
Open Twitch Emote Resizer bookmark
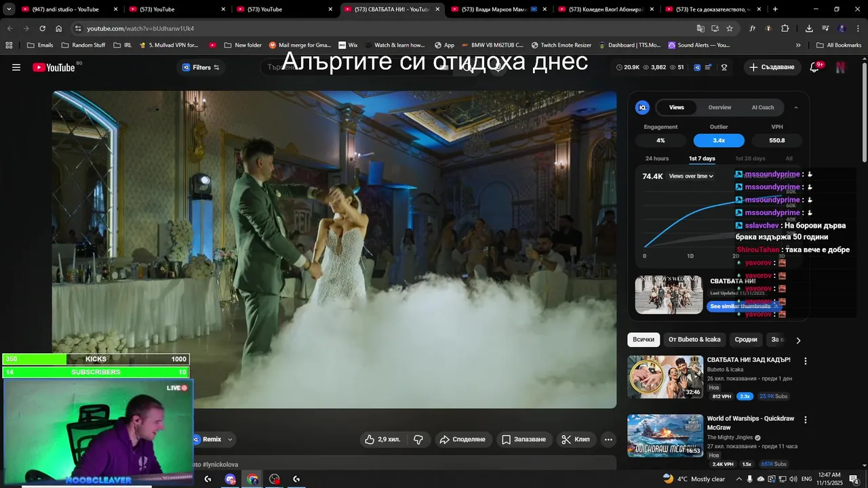click(x=561, y=45)
